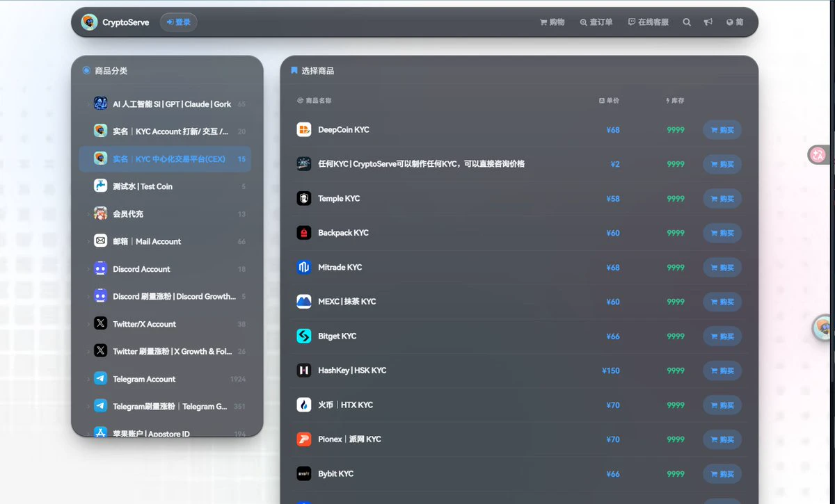Click the MEXC 抹茶 KYC icon
Image resolution: width=835 pixels, height=504 pixels.
(x=304, y=302)
